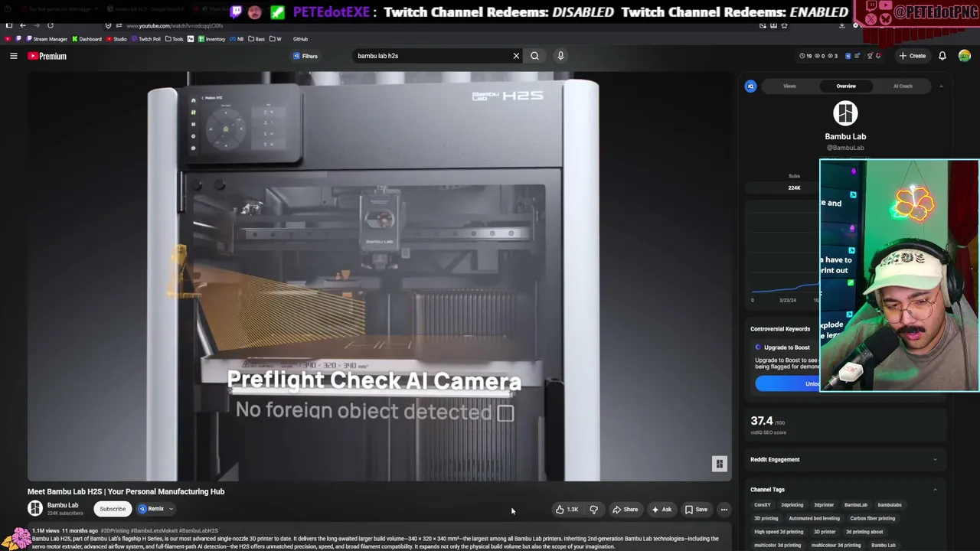Open the GitHub bookmark
Image resolution: width=980 pixels, height=551 pixels.
point(300,39)
